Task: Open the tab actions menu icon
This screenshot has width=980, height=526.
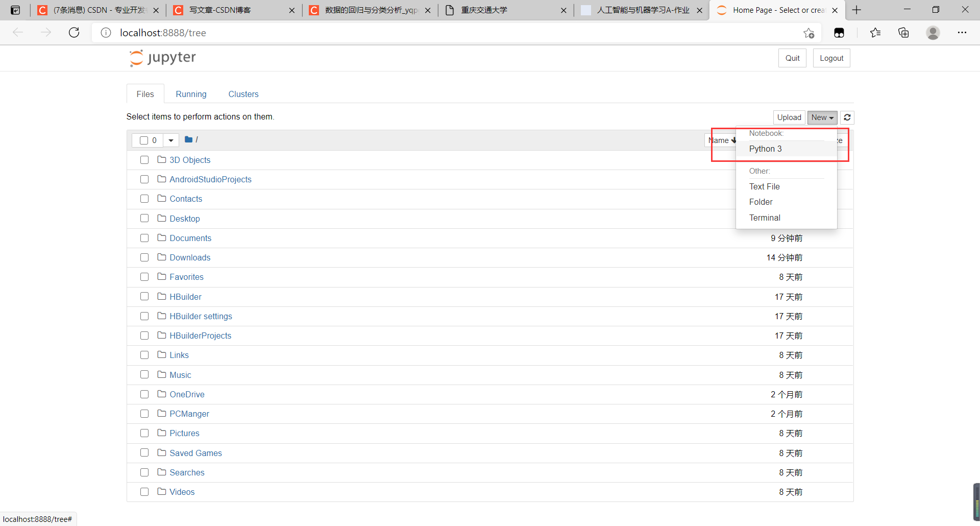Action: pos(15,10)
